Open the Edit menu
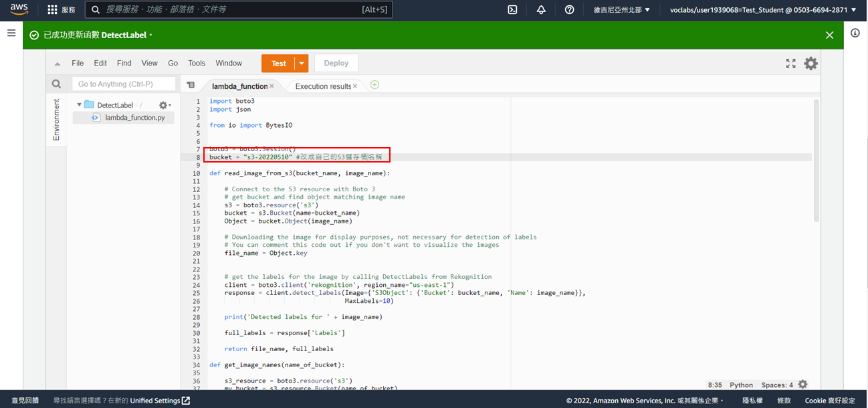Viewport: 868px width, 408px height. click(x=100, y=64)
